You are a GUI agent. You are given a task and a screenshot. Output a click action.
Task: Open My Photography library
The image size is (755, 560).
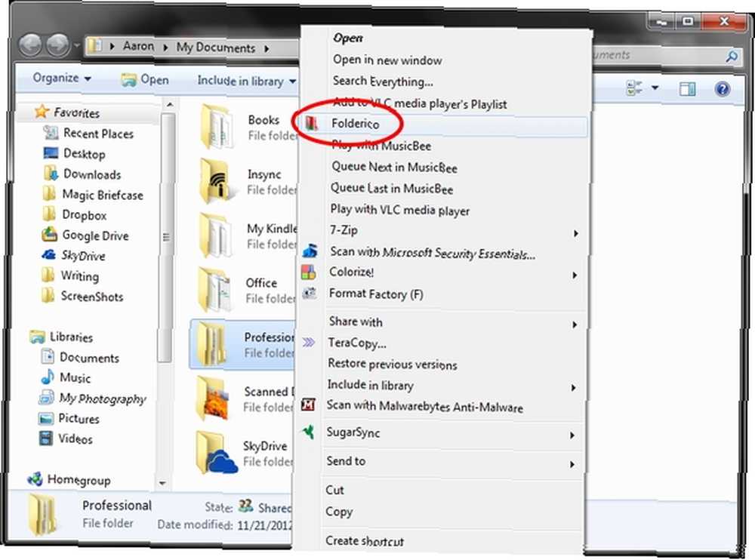pos(103,398)
